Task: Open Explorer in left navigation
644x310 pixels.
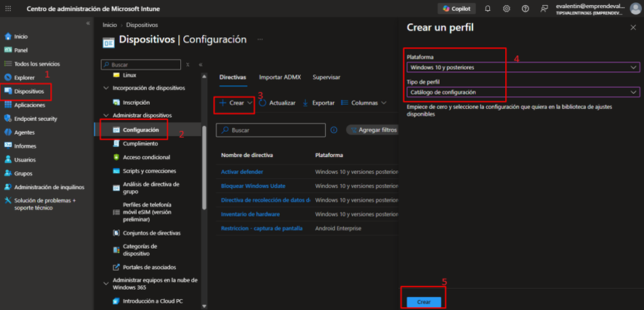Action: tap(24, 78)
